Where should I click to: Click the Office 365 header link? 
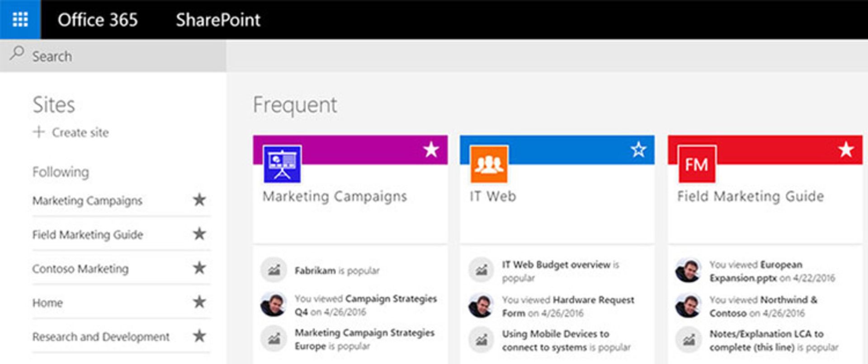click(x=98, y=20)
